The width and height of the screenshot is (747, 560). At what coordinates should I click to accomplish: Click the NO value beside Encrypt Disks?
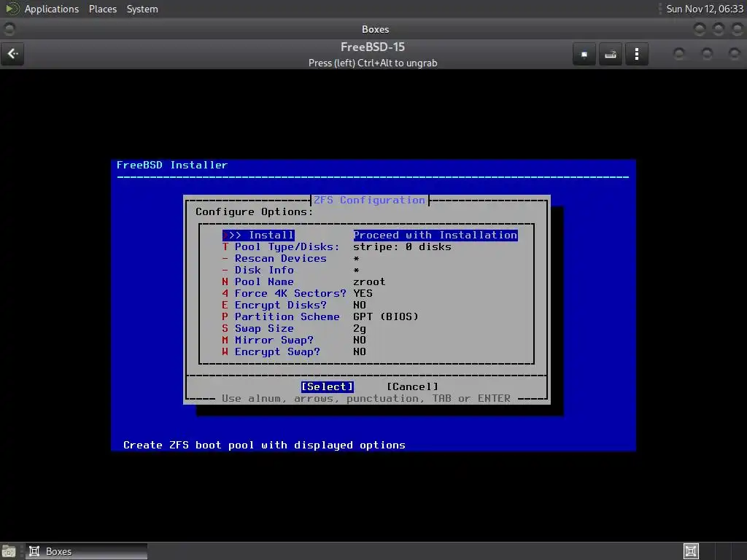click(x=360, y=306)
